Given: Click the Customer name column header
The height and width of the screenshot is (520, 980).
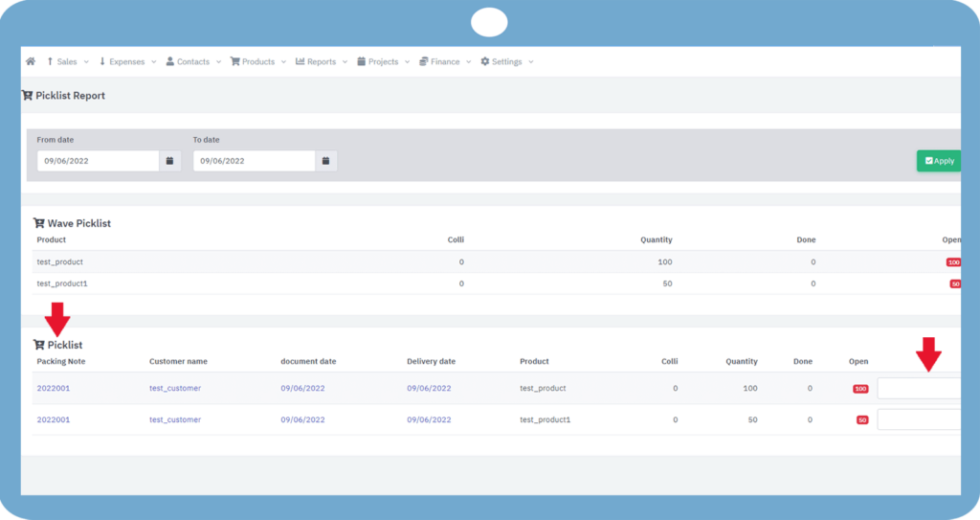Looking at the screenshot, I should tap(178, 361).
